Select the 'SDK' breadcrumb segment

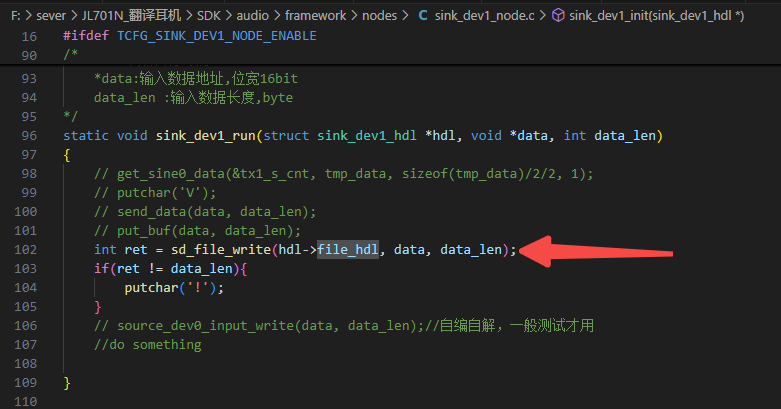[208, 16]
